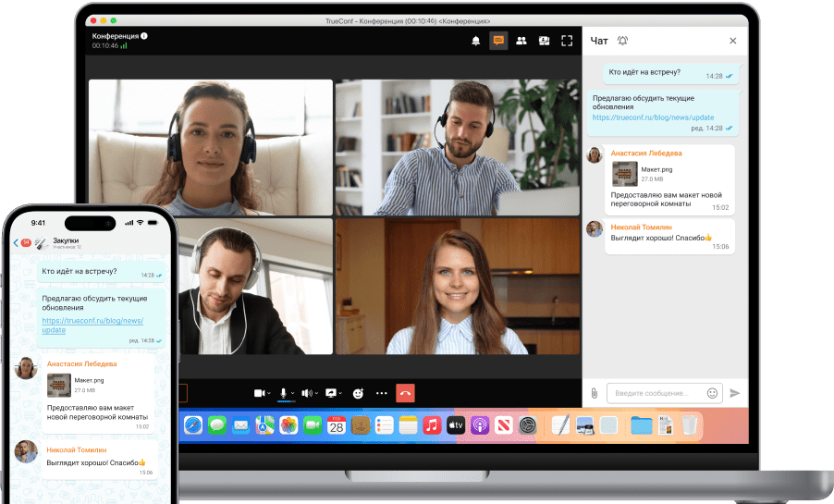Send the message with the arrow icon
The width and height of the screenshot is (834, 504).
click(735, 393)
